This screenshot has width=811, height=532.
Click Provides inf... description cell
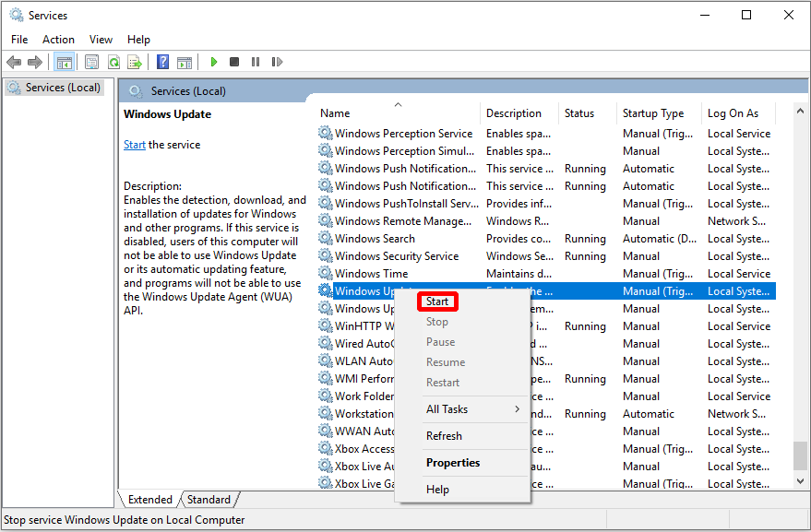pyautogui.click(x=519, y=204)
